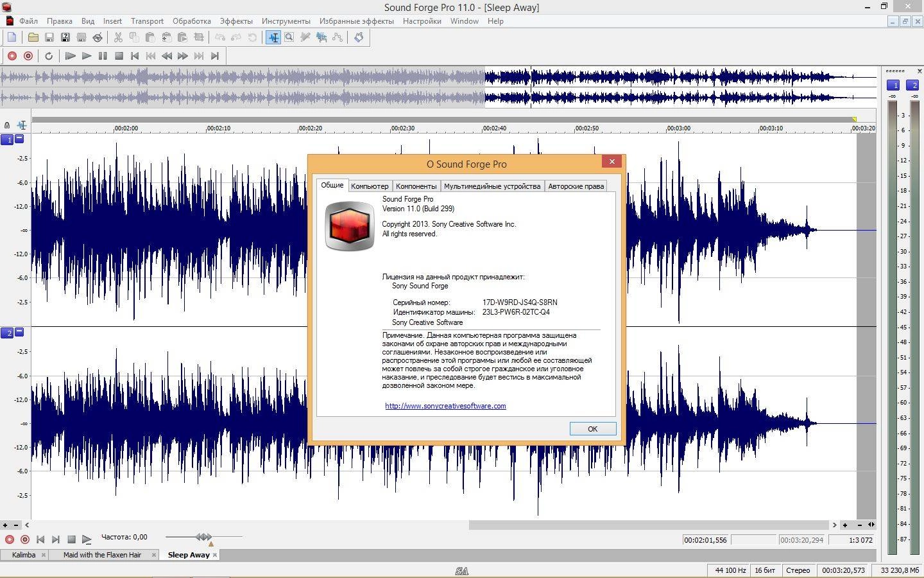Screen dimensions: 924x578
Task: Switch to the Kalimba file tab
Action: point(24,555)
